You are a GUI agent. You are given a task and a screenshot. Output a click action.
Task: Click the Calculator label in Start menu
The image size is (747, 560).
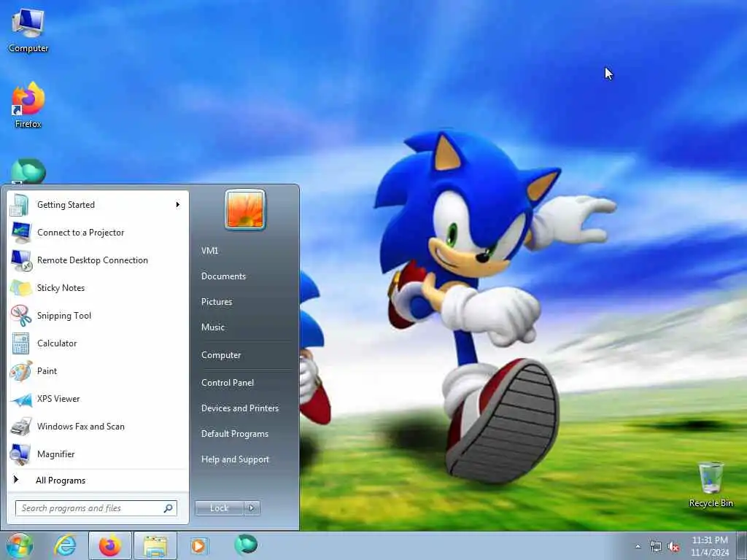[x=57, y=343]
